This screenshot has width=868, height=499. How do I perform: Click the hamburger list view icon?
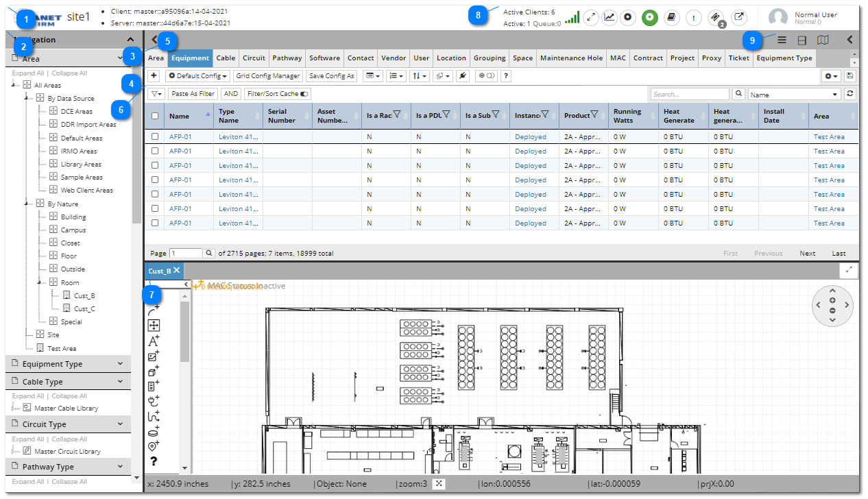coord(782,40)
